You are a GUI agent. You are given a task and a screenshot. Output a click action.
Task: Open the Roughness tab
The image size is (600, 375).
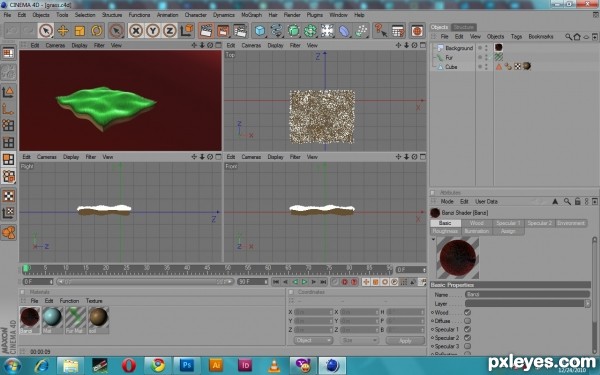[x=445, y=231]
